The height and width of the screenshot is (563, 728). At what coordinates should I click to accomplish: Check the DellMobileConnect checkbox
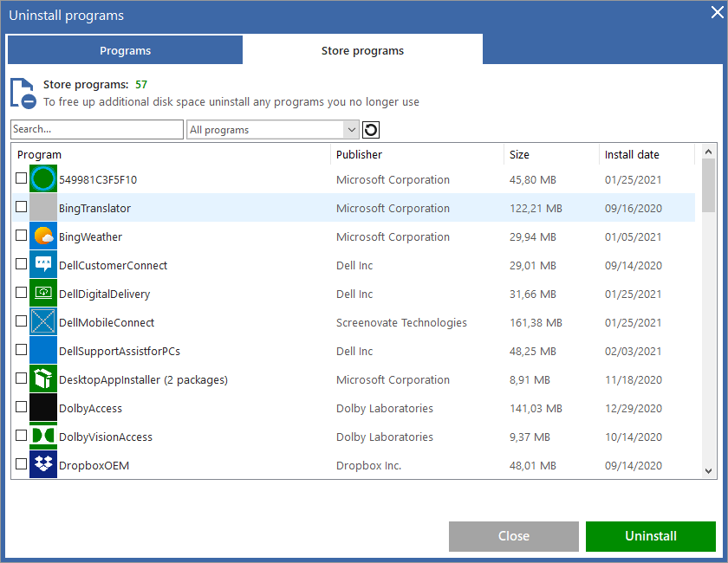tap(22, 320)
